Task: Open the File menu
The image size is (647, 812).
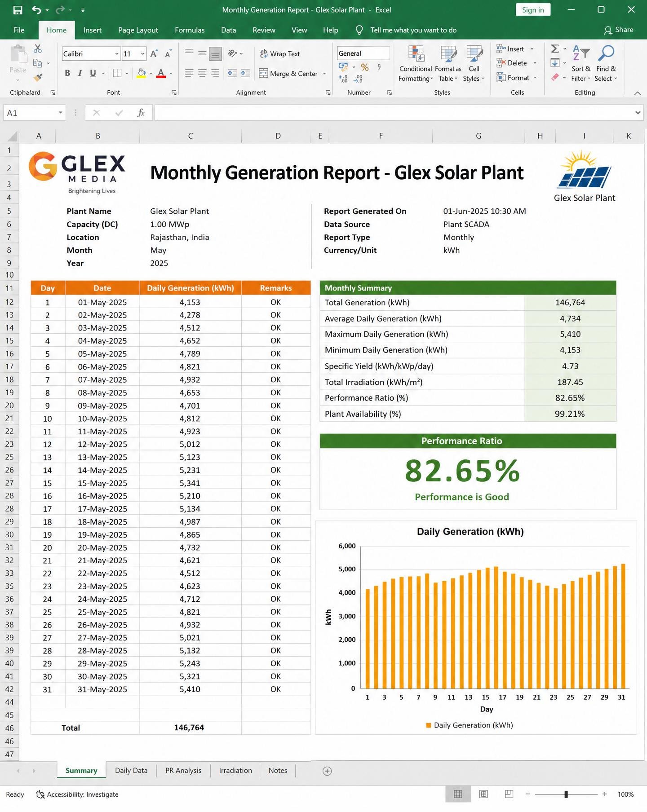Action: pos(19,30)
